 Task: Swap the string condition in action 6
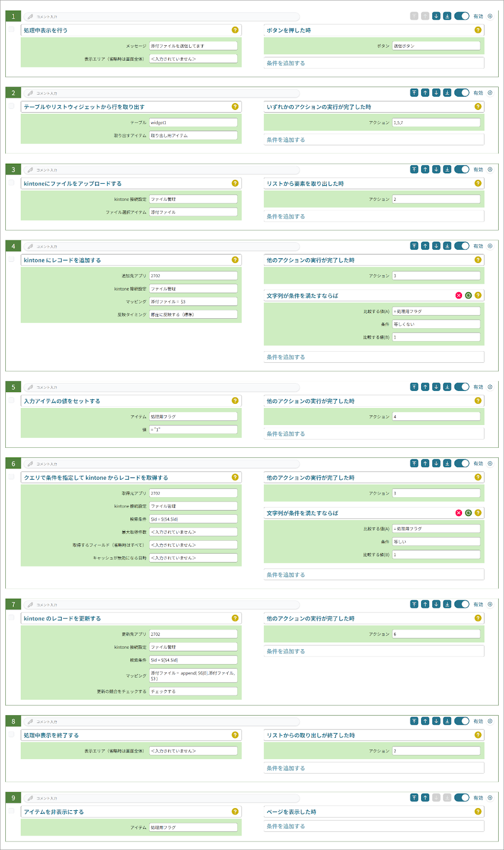coord(468,513)
